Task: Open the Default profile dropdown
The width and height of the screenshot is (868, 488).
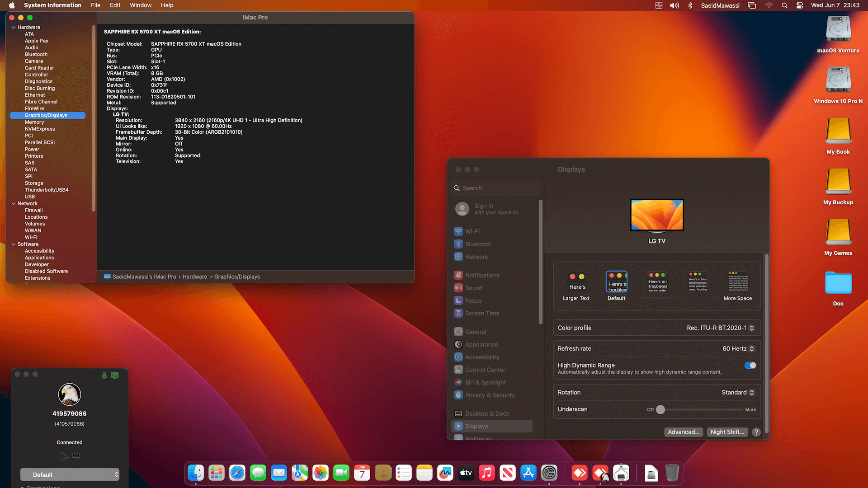Action: [x=70, y=474]
